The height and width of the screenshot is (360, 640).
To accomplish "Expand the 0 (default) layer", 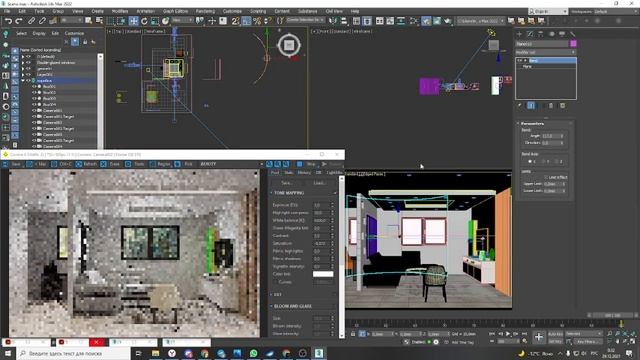I will pos(23,57).
